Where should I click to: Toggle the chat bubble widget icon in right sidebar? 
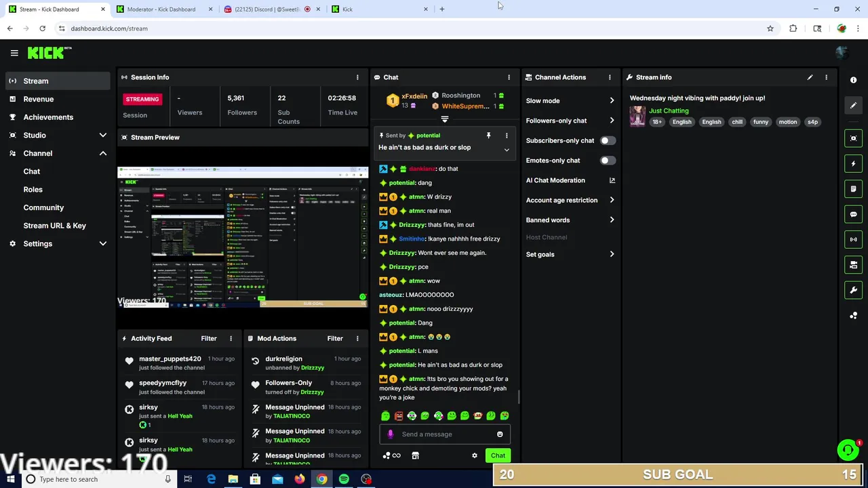(853, 214)
